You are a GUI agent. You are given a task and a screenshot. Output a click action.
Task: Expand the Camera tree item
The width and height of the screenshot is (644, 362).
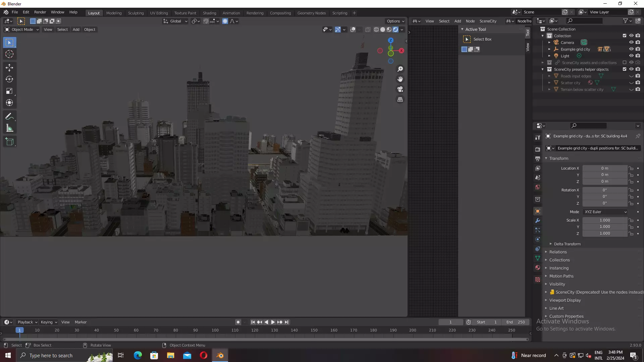(x=549, y=43)
